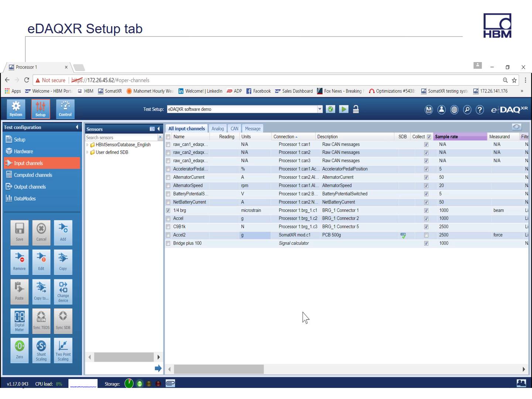Click Change device tool
Image resolution: width=532 pixels, height=399 pixels.
point(63,291)
